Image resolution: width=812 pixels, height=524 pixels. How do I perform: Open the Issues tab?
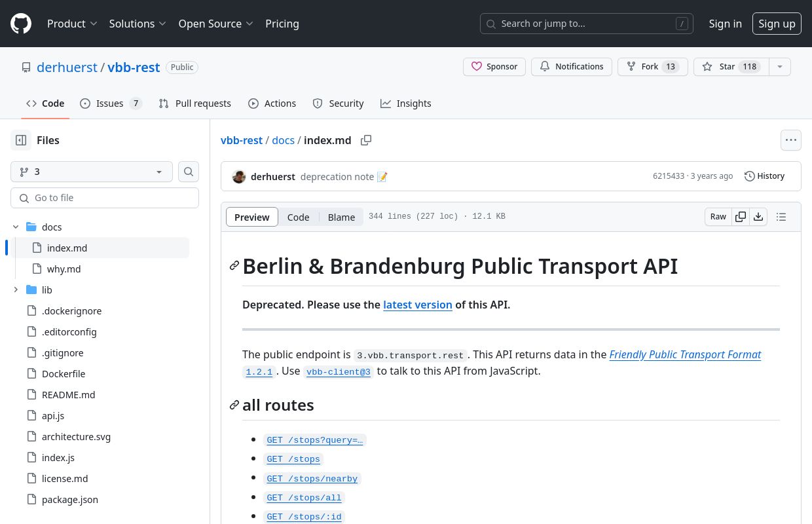coord(111,103)
